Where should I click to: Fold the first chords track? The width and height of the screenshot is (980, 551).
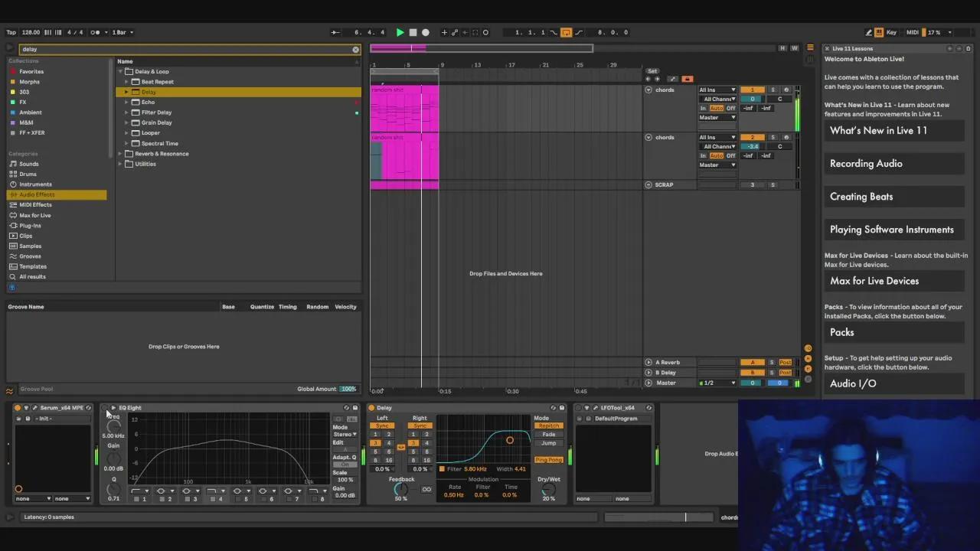click(648, 90)
